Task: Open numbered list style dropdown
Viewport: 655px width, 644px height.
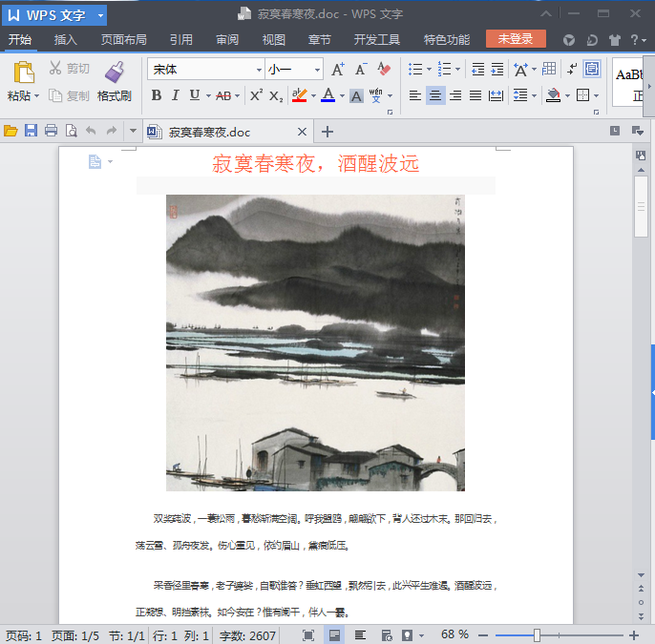Action: tap(458, 69)
